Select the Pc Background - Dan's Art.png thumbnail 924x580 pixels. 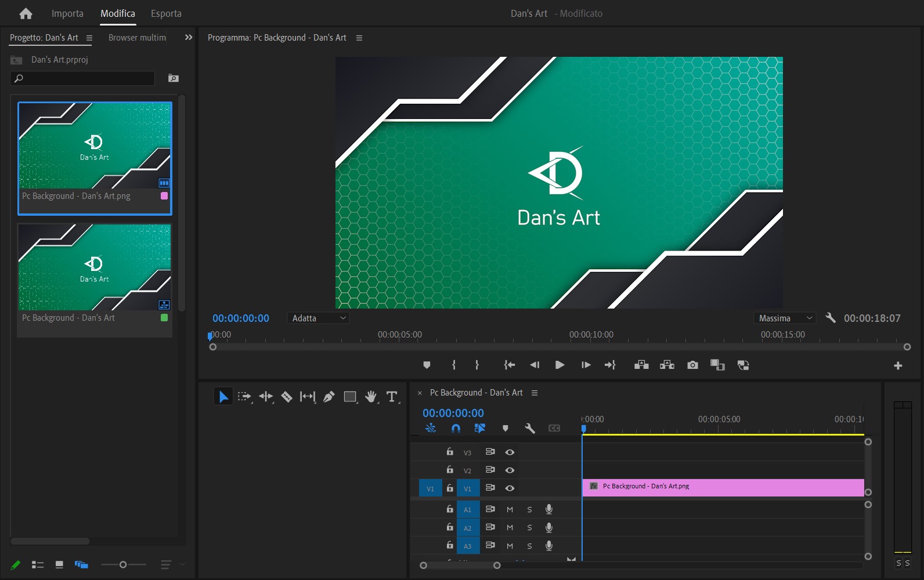tap(95, 146)
